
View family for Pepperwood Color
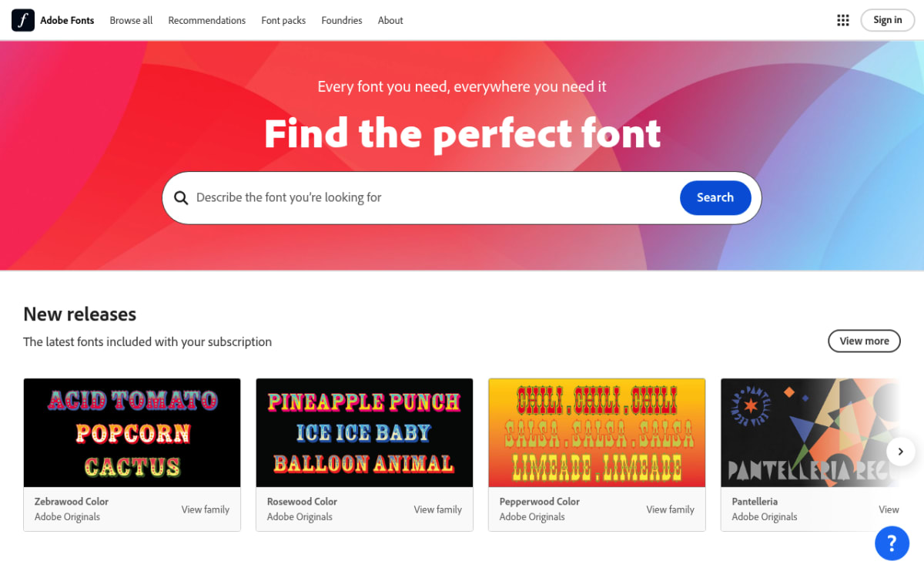(x=671, y=509)
